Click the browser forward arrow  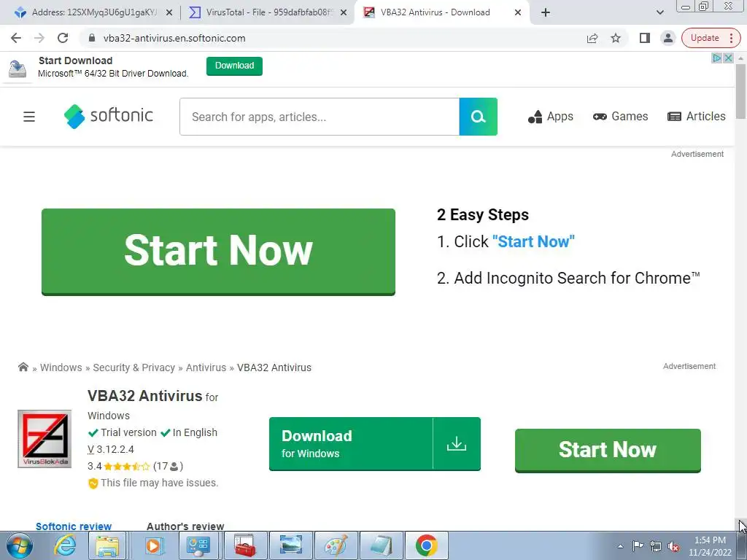(x=39, y=38)
